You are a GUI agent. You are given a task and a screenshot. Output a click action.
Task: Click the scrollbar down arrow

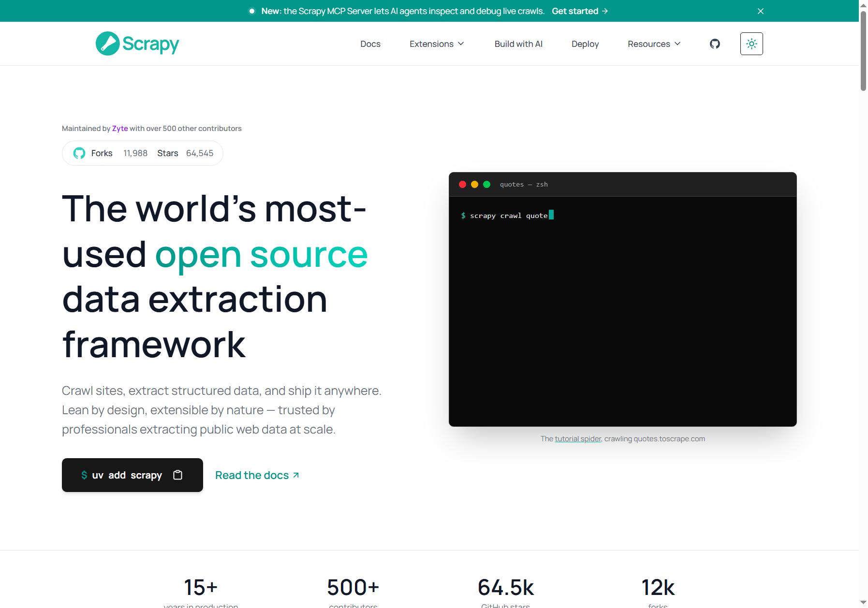point(863,603)
